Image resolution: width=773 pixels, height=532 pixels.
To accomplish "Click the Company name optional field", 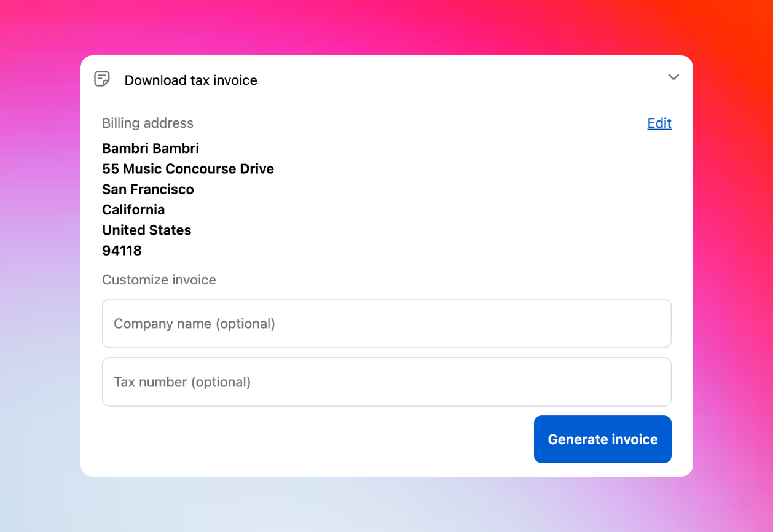I will (x=386, y=323).
